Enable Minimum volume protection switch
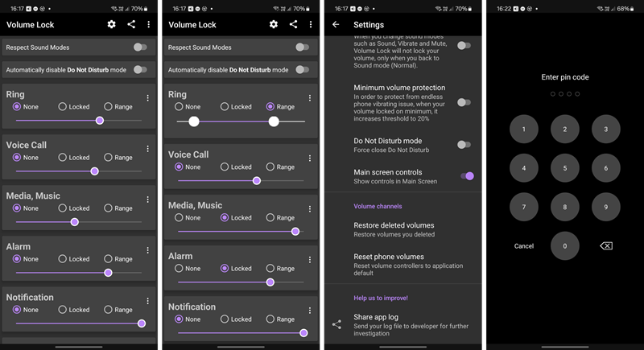This screenshot has width=644, height=350. pyautogui.click(x=464, y=102)
